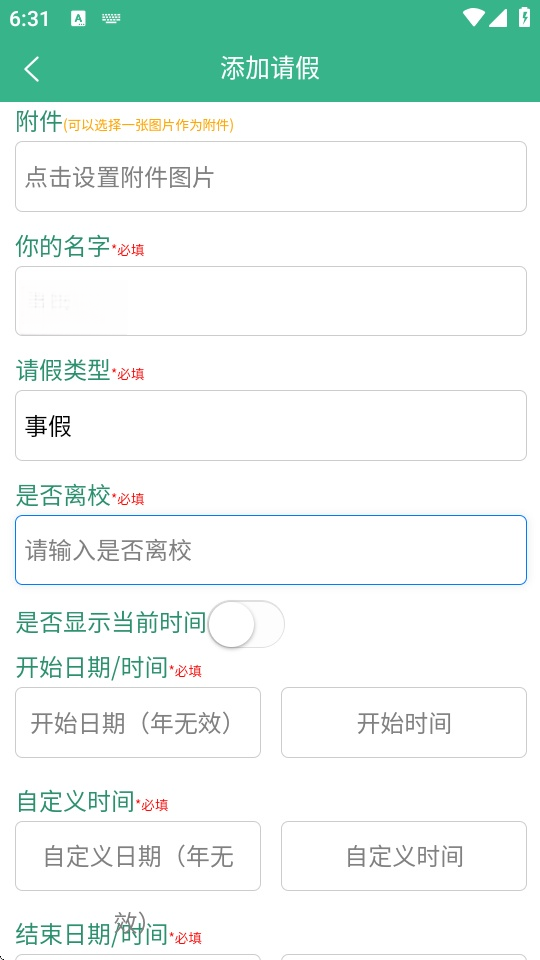
Task: Open the 自定义日期 picker
Action: 138,856
